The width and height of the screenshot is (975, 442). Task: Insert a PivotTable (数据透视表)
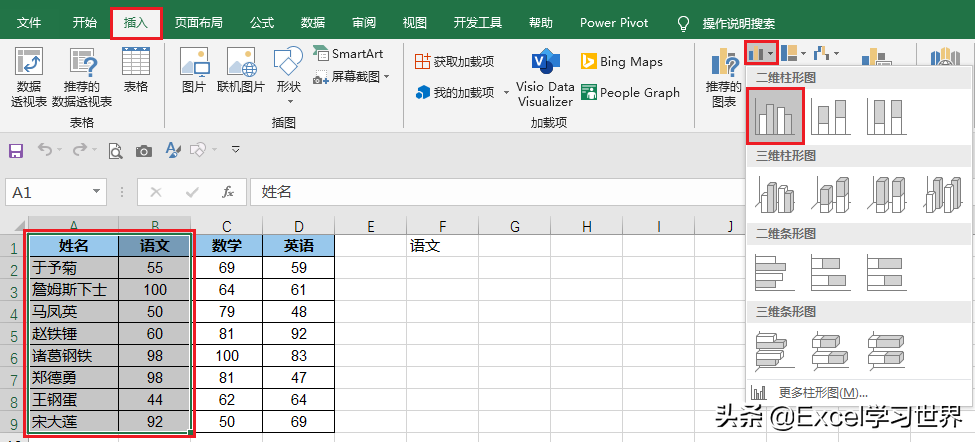tap(29, 78)
